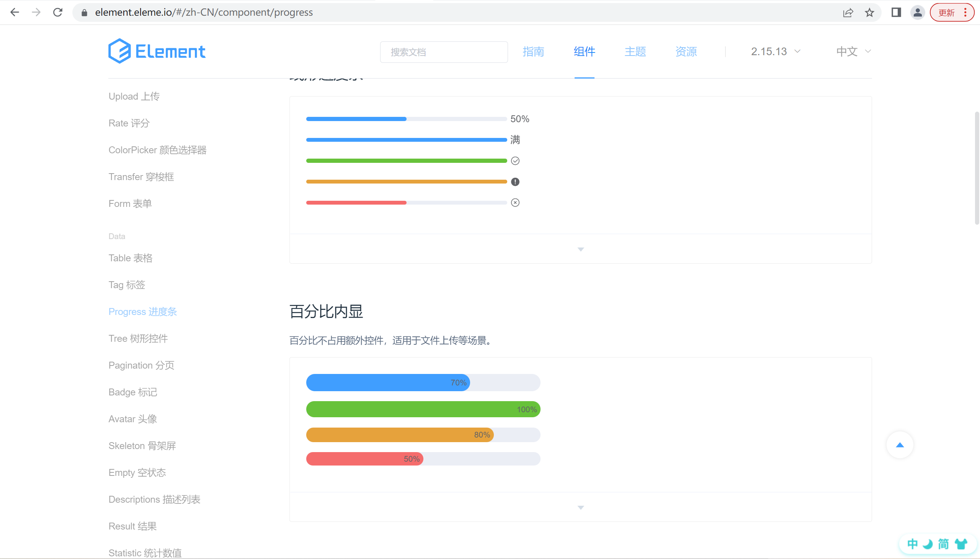Image resolution: width=980 pixels, height=559 pixels.
Task: Click the Element logo
Action: tap(157, 51)
